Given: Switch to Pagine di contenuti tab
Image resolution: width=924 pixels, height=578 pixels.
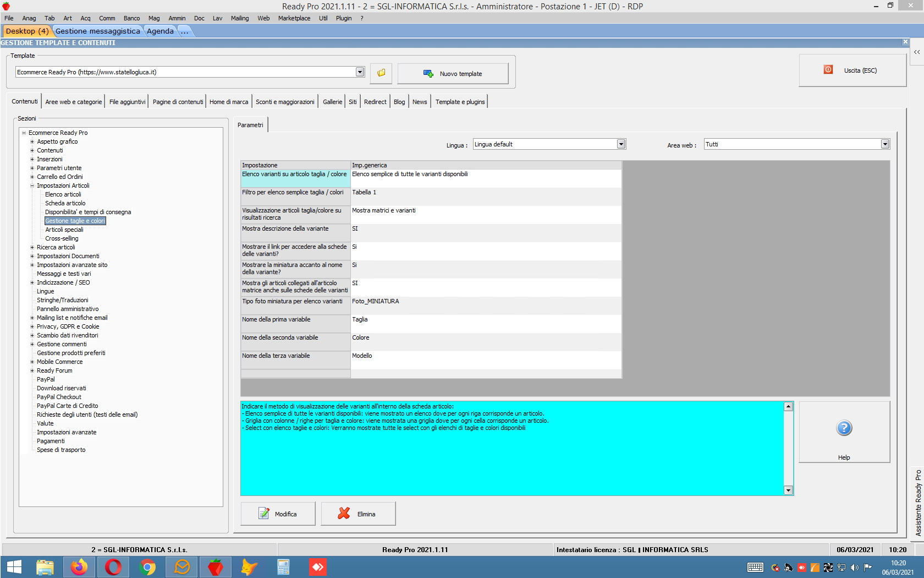Looking at the screenshot, I should pyautogui.click(x=178, y=102).
